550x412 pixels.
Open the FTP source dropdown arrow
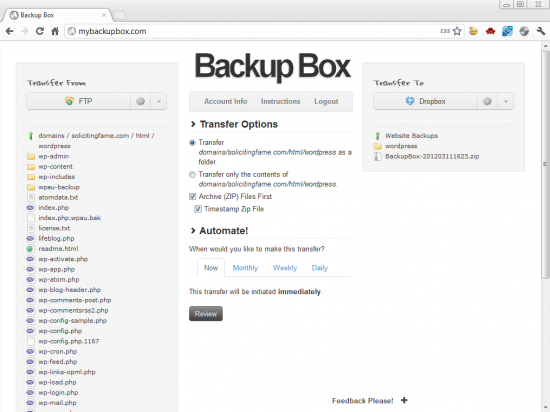coord(159,101)
